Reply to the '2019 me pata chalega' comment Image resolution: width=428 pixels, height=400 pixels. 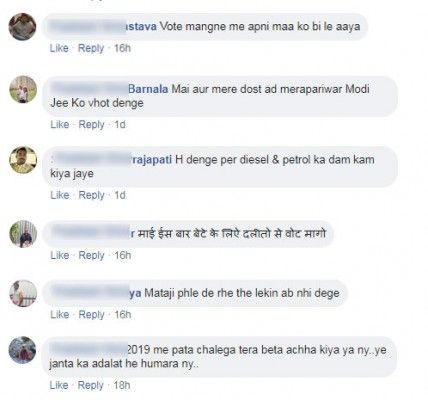[91, 385]
